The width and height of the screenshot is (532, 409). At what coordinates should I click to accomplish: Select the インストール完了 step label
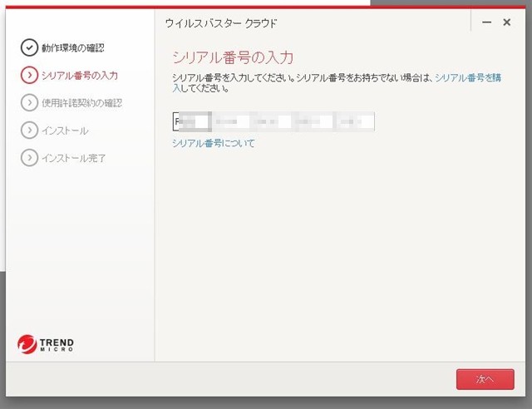pyautogui.click(x=74, y=158)
